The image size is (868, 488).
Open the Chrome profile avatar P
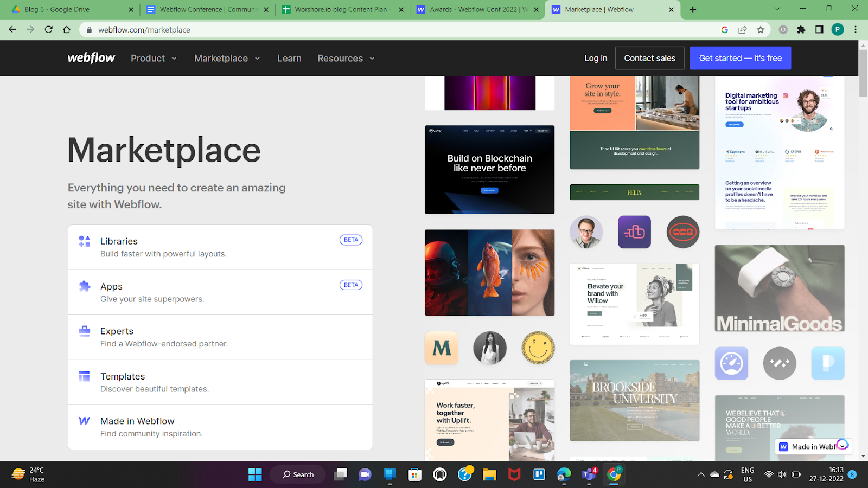(x=838, y=30)
